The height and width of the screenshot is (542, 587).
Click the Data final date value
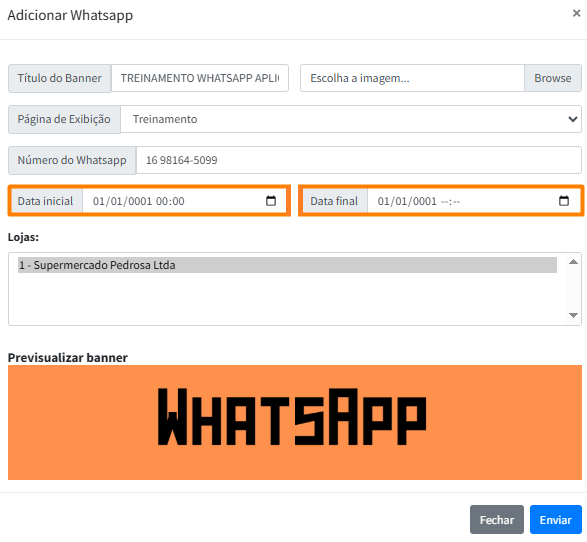click(x=419, y=201)
